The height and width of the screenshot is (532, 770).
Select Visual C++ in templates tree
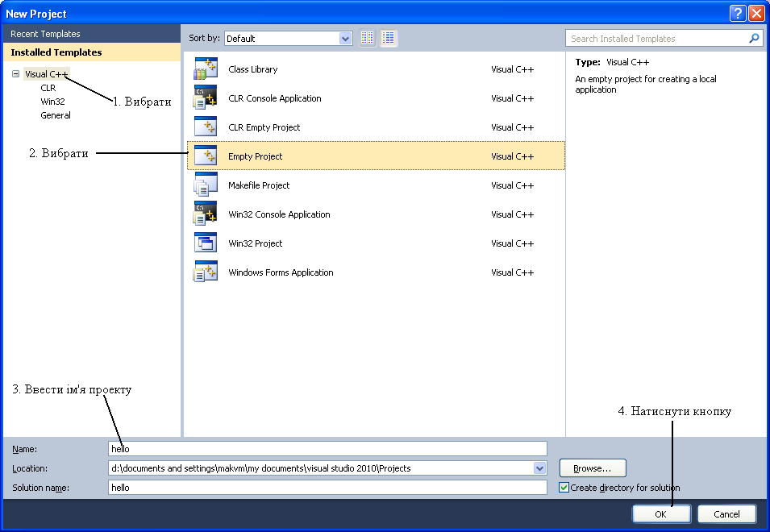[x=46, y=74]
